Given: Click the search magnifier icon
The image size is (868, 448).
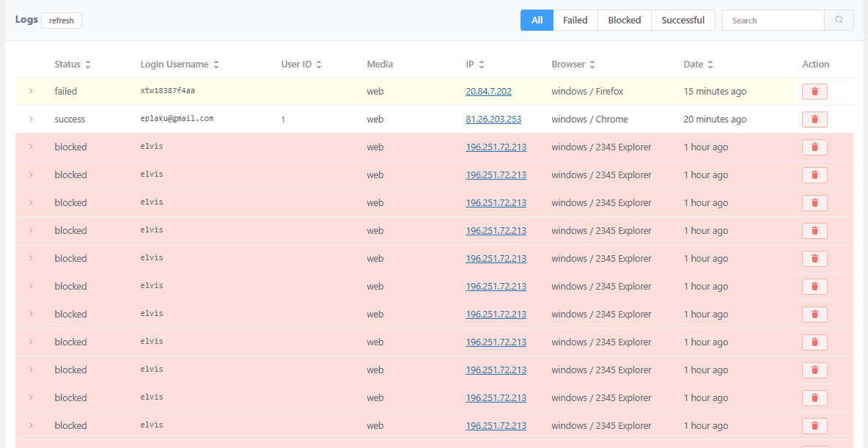Looking at the screenshot, I should [x=839, y=20].
